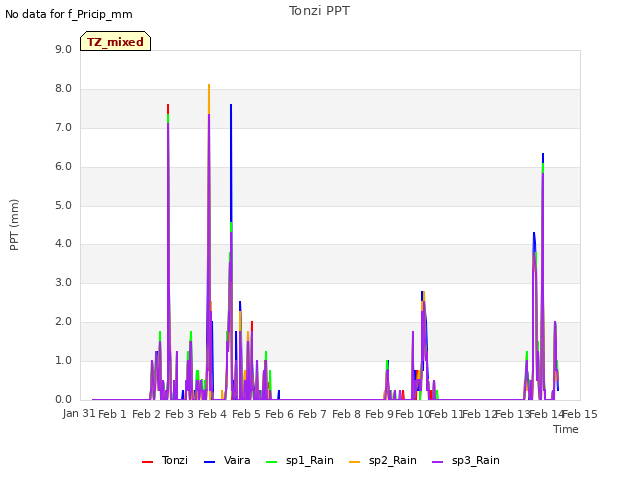This screenshot has width=640, height=480.
Task: Toggle the sp2_Rain legend entry
Action: tap(383, 460)
